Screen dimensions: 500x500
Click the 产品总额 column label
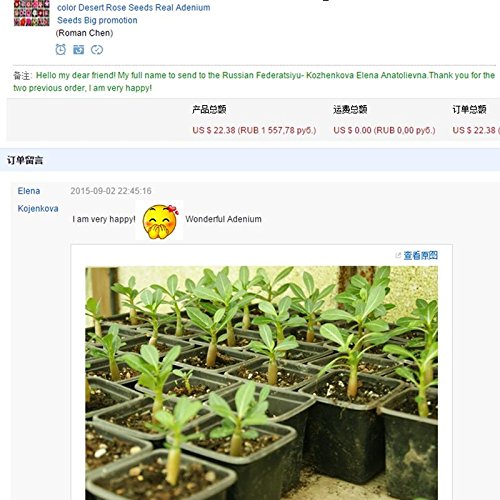click(209, 109)
